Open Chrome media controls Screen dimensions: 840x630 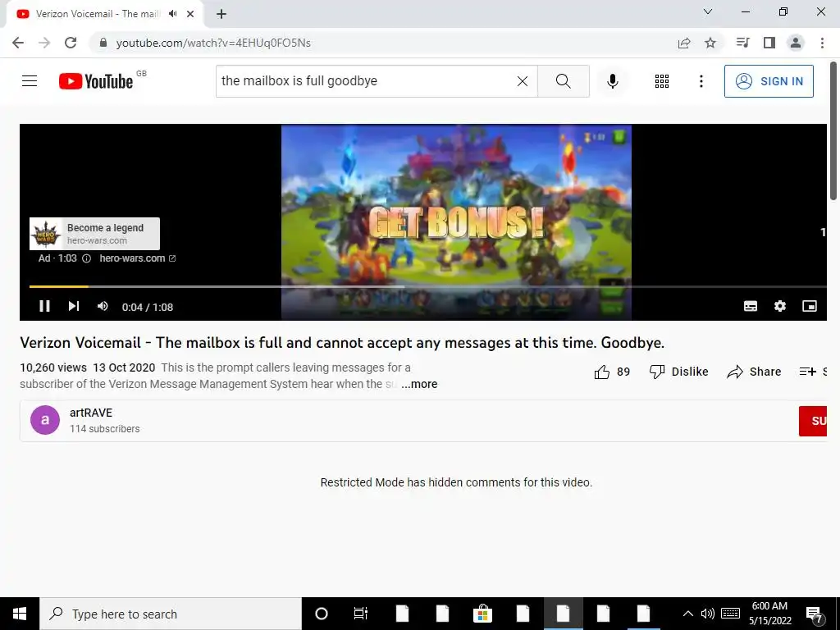(x=742, y=43)
